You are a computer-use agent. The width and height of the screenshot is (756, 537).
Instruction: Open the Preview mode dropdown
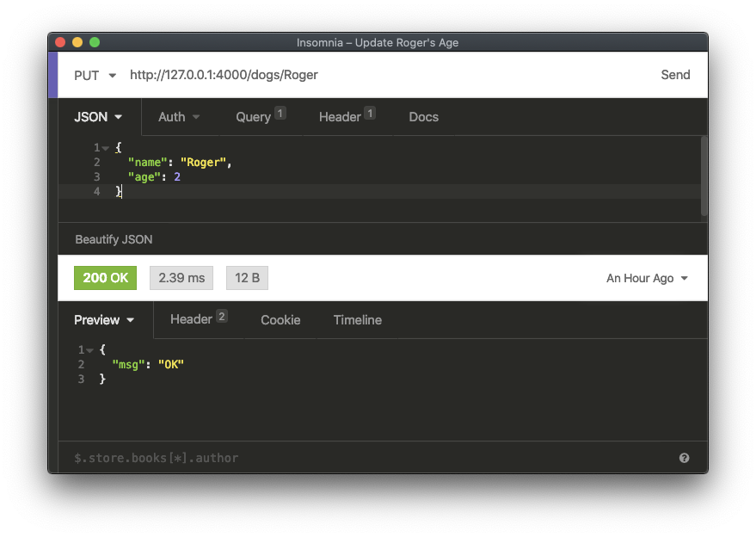point(104,320)
